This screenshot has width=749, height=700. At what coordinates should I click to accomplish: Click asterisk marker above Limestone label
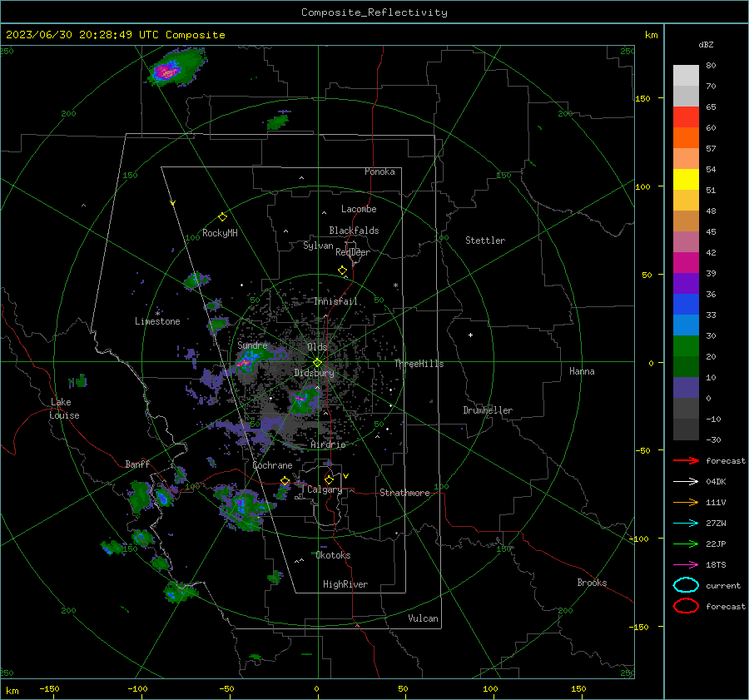tap(157, 314)
